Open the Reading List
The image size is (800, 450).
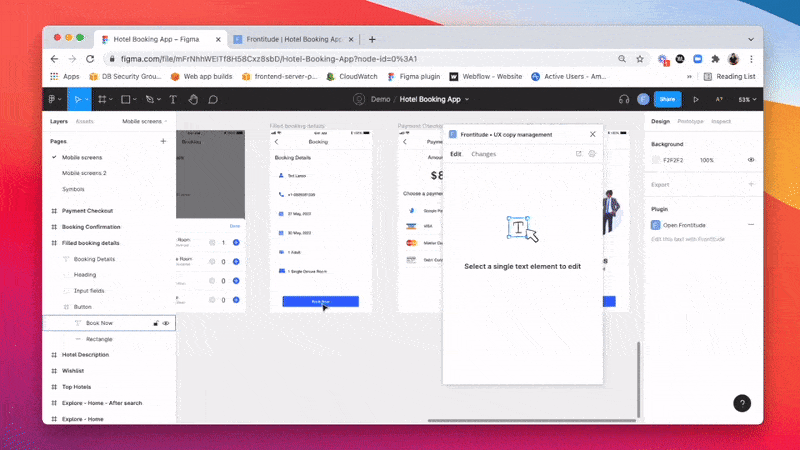(730, 77)
